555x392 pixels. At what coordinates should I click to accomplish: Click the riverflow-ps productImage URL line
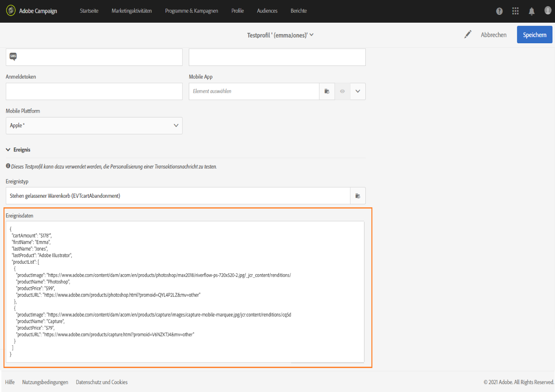point(153,275)
